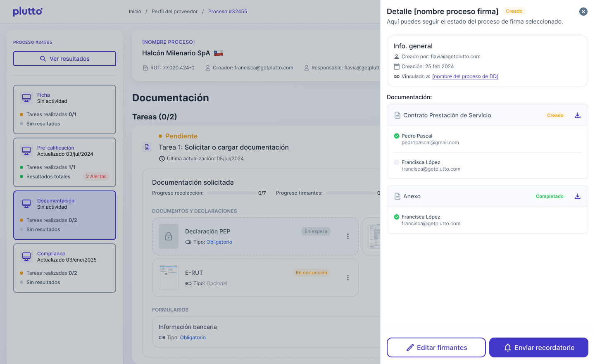Click the Editar firmantes button

[436, 347]
